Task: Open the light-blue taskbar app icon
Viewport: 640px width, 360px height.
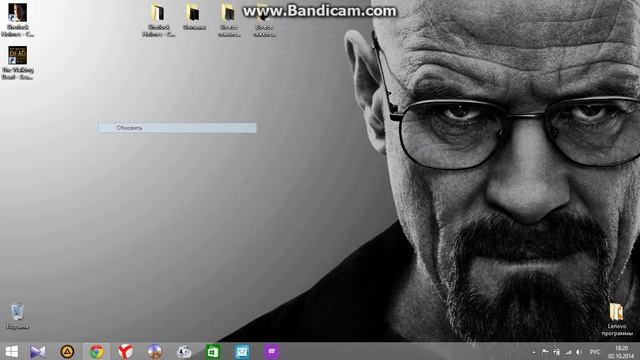Action: pyautogui.click(x=242, y=351)
